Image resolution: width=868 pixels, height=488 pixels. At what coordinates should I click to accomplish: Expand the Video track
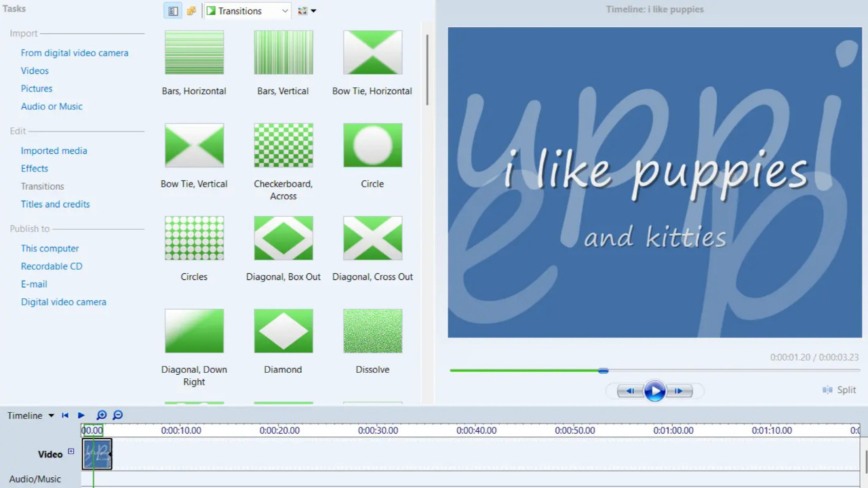[x=71, y=451]
